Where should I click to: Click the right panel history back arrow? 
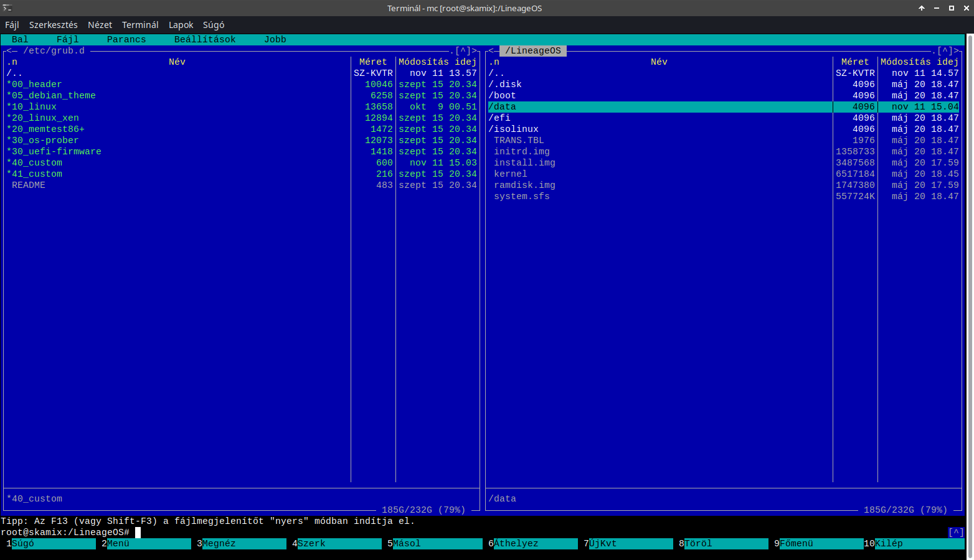[x=491, y=51]
